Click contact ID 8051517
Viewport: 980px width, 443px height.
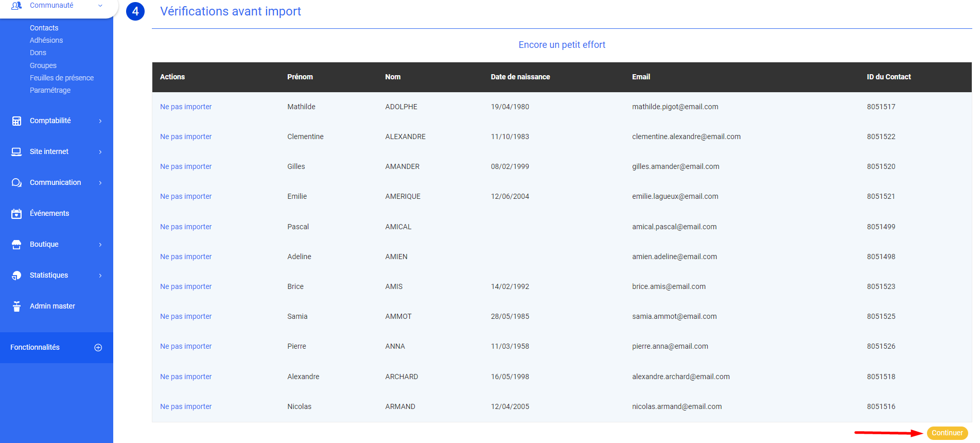[x=881, y=107]
